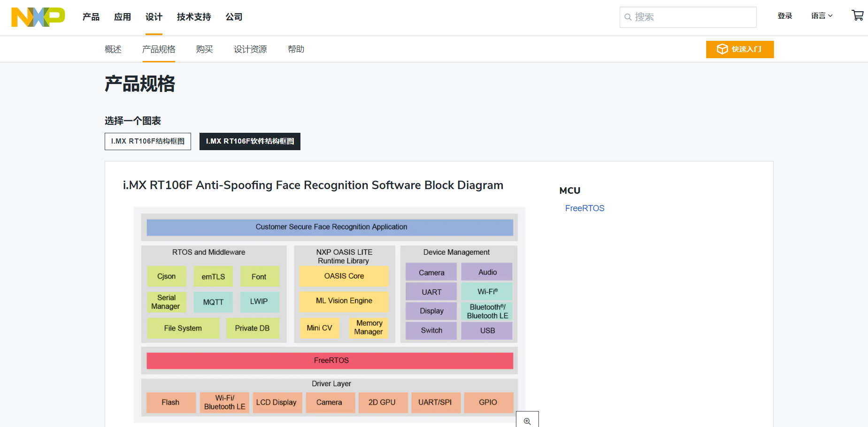Click the ML Vision Engine block
This screenshot has width=868, height=427.
[x=344, y=301]
